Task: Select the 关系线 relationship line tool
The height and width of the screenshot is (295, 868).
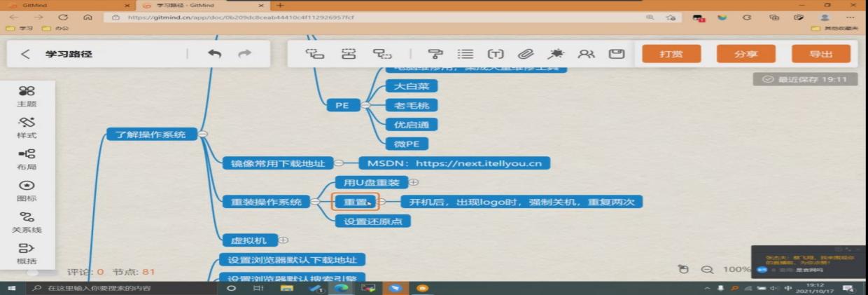Action: tap(27, 221)
